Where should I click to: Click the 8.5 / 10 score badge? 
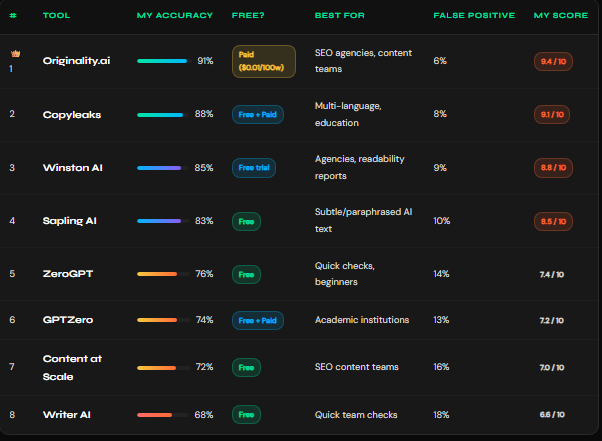553,221
